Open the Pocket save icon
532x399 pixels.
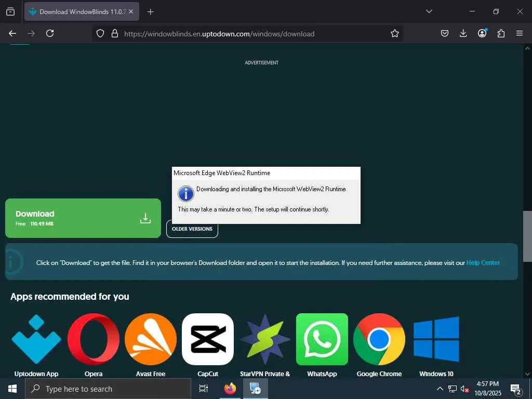pos(445,33)
